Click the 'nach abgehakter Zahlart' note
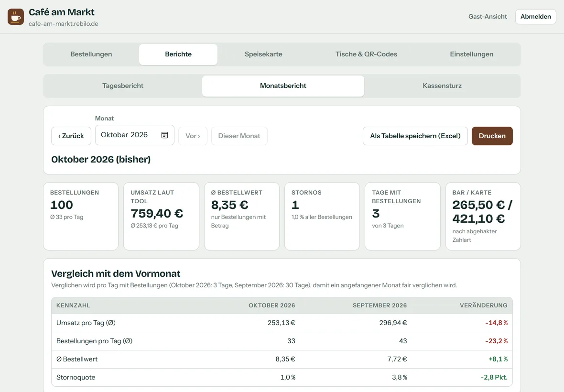Screen dimensions: 564x392 point(475,236)
